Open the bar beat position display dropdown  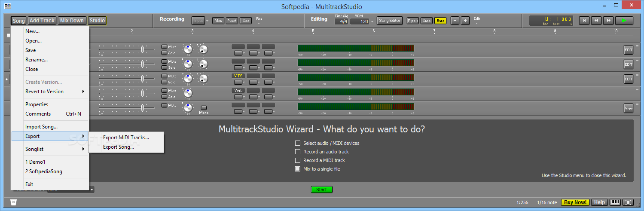pyautogui.click(x=571, y=24)
